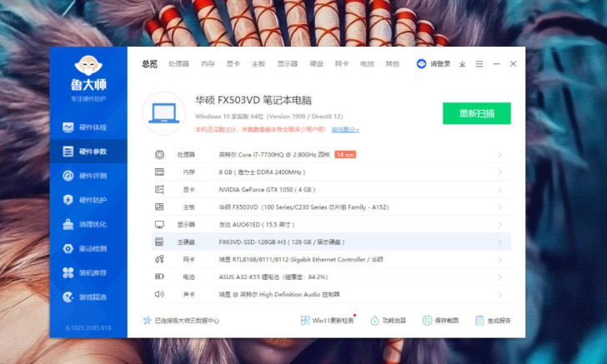The image size is (607, 364).
Task: Click the login avatar icon
Action: click(x=421, y=64)
